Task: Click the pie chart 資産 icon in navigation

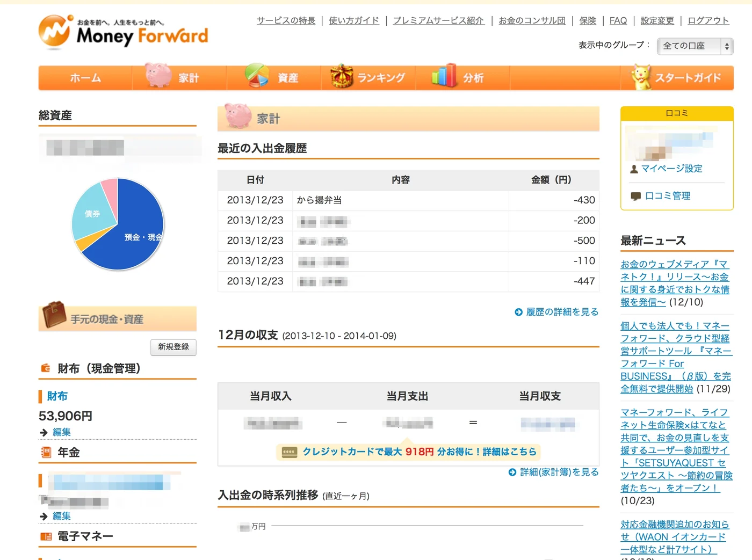Action: pos(257,75)
